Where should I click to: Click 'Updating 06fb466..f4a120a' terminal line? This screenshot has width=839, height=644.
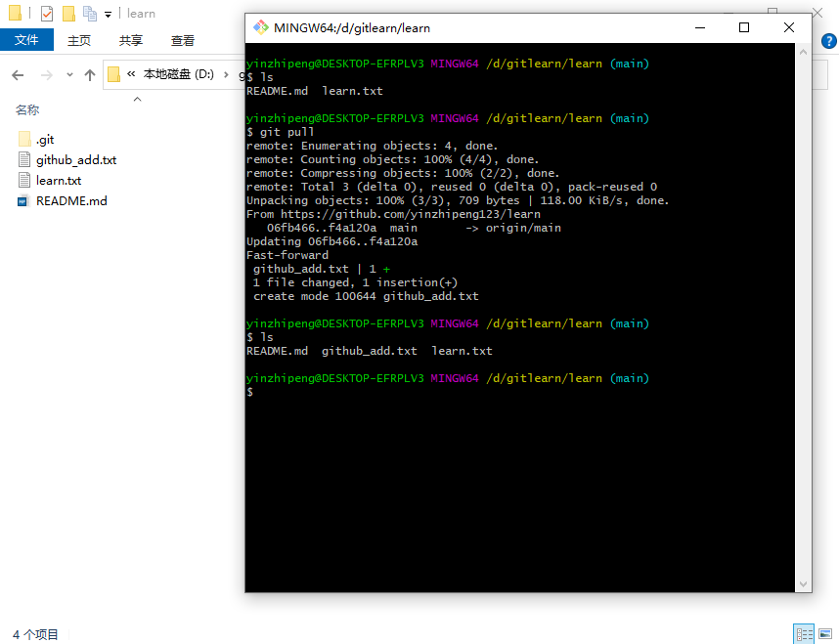pos(331,241)
